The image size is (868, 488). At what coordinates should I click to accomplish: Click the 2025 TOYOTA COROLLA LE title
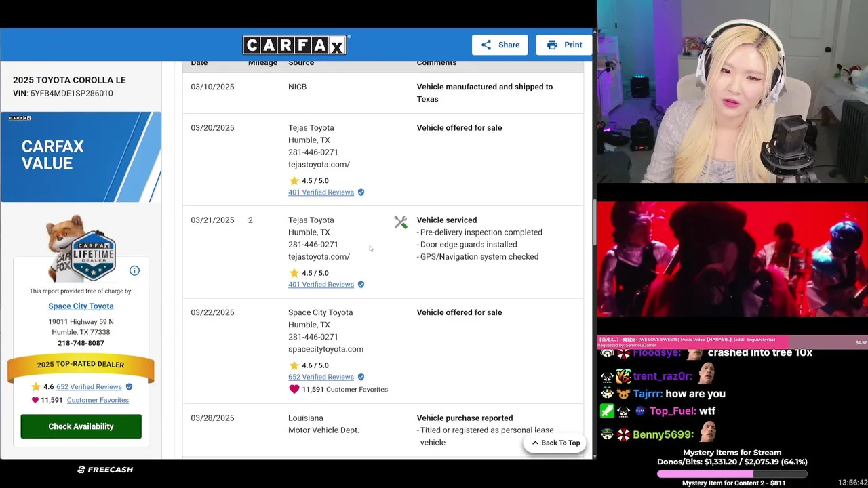point(69,80)
